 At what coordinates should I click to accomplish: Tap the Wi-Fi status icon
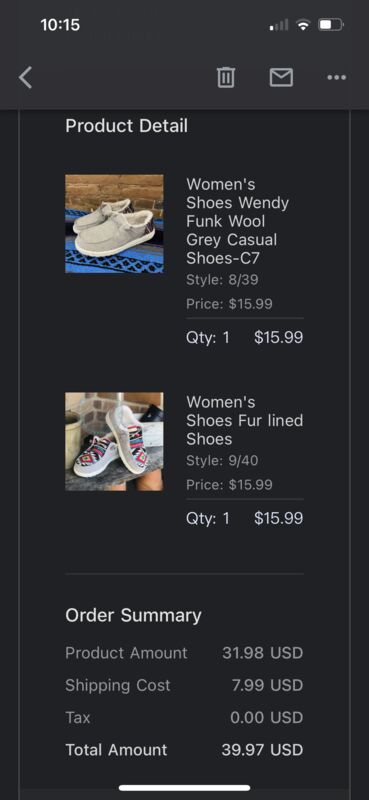point(304,24)
